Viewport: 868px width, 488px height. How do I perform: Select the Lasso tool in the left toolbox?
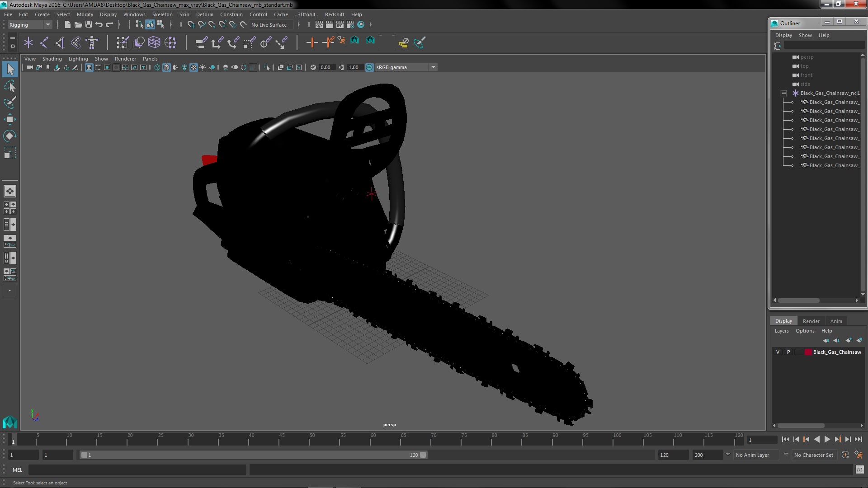click(9, 86)
